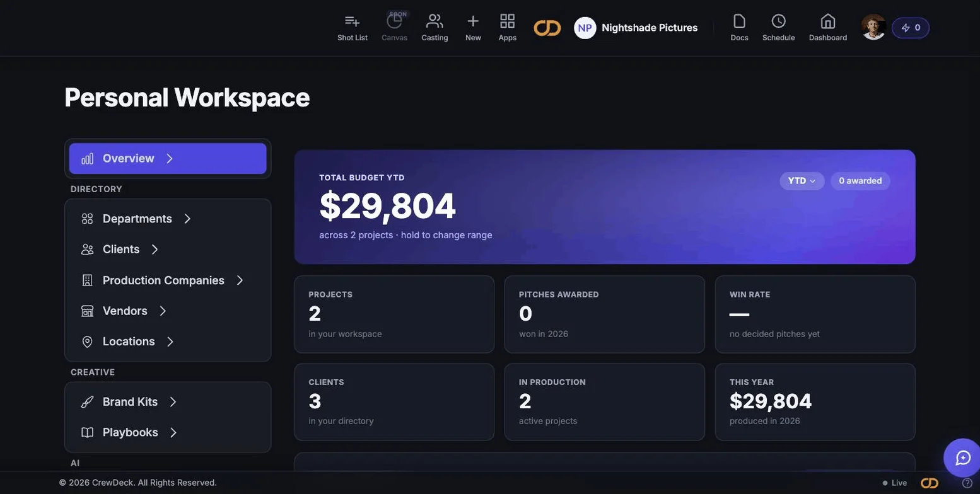This screenshot has height=494, width=980.
Task: Open Locations in the sidebar
Action: pos(168,342)
